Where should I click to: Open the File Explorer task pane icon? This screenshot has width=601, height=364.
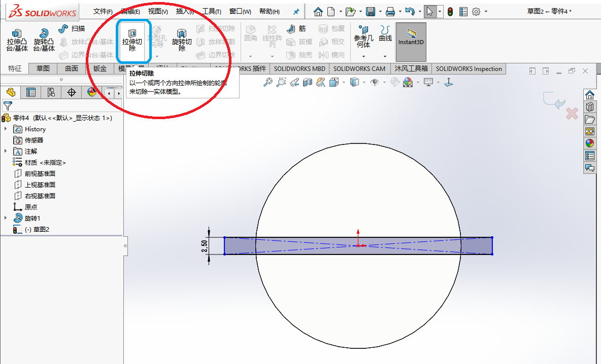(x=589, y=120)
